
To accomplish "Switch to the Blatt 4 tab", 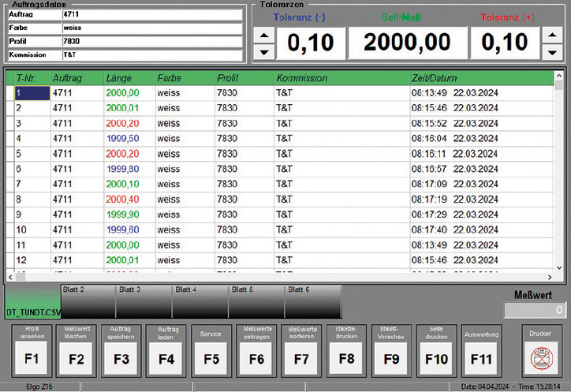I will point(200,301).
